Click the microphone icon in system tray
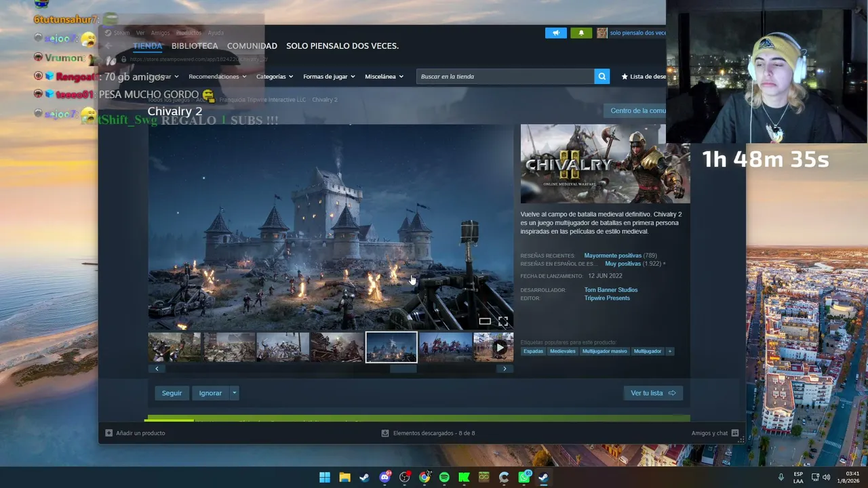Image resolution: width=868 pixels, height=488 pixels. point(781,477)
